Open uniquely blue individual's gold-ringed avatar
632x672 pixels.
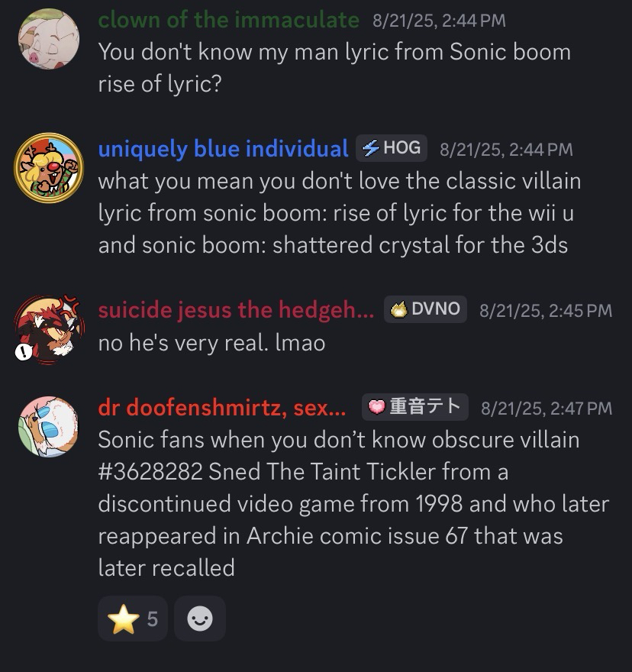tap(50, 168)
